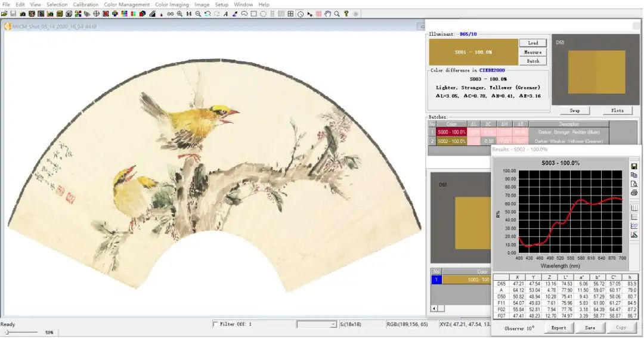Click the open file folder icon
Viewport: 644px width, 338px height.
(x=4, y=14)
